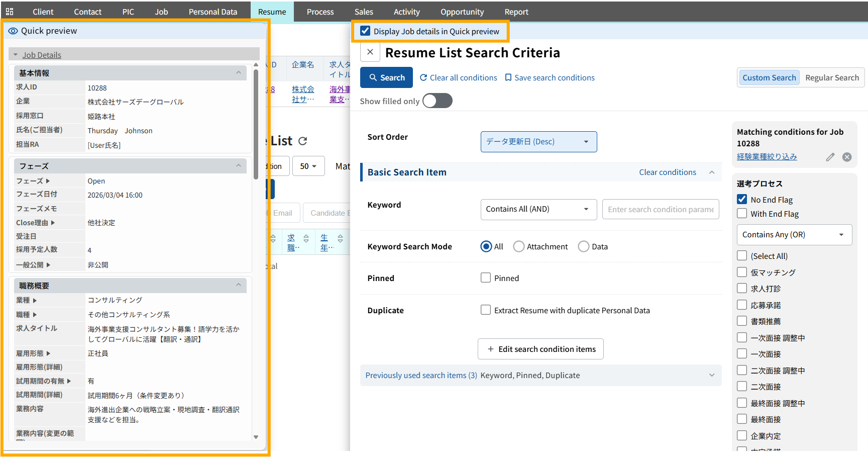Image resolution: width=868 pixels, height=457 pixels.
Task: Click the refresh icon next to List
Action: coord(302,141)
